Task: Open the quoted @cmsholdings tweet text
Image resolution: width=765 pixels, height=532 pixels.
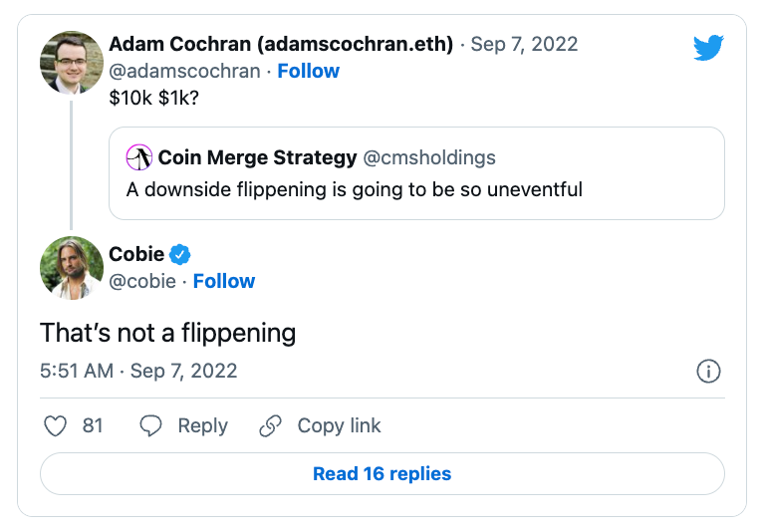Action: 355,189
